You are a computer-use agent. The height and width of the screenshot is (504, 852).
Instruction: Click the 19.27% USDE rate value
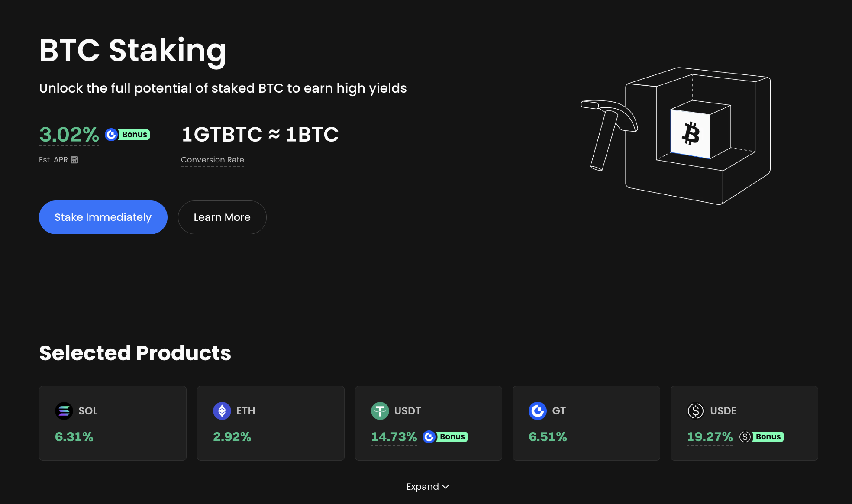(710, 437)
